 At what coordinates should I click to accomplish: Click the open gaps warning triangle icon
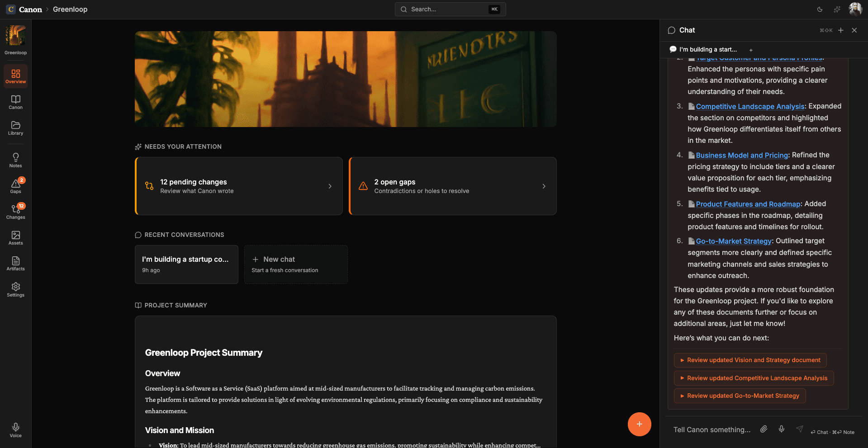(363, 186)
